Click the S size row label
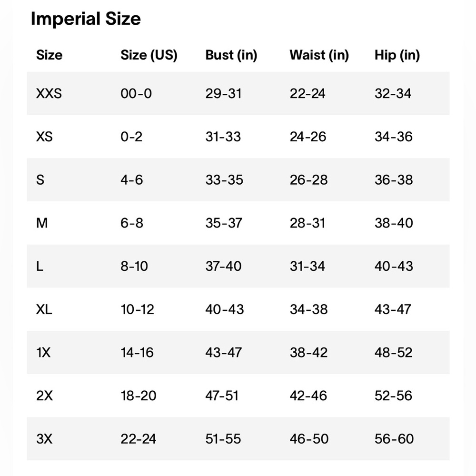The height and width of the screenshot is (476, 476). coord(40,180)
